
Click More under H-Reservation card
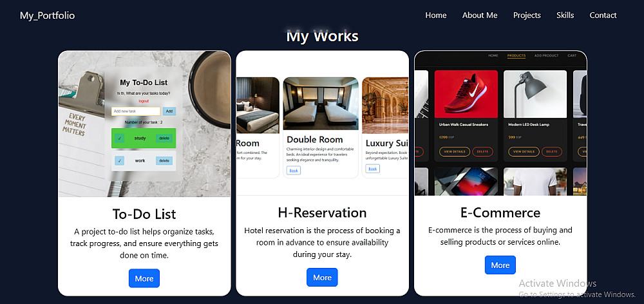322,278
